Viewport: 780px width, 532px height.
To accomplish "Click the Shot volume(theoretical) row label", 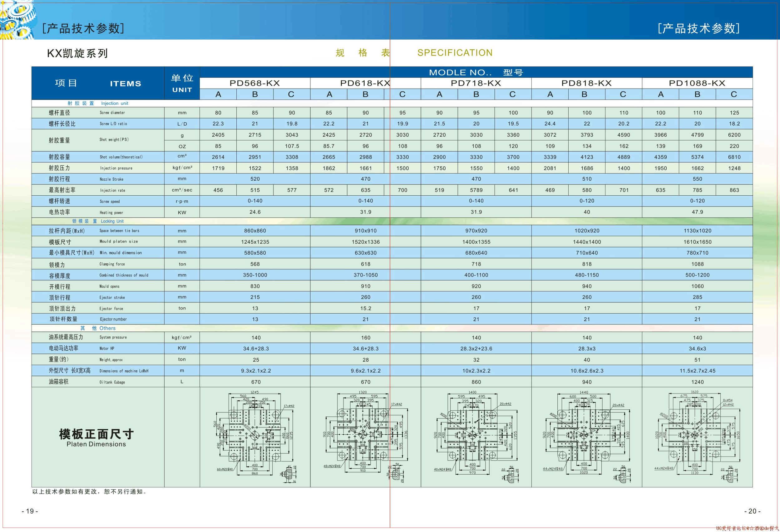I will click(x=121, y=157).
